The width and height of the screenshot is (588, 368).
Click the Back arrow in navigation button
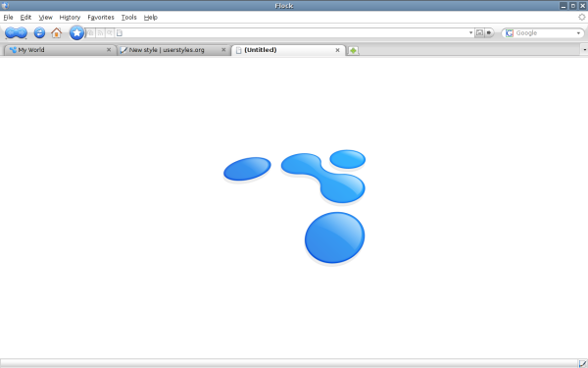pos(10,33)
